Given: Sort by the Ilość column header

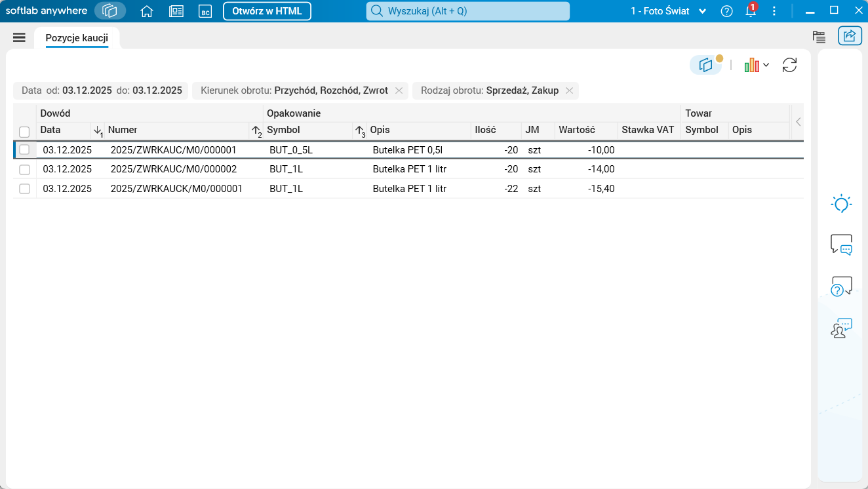Looking at the screenshot, I should [496, 130].
